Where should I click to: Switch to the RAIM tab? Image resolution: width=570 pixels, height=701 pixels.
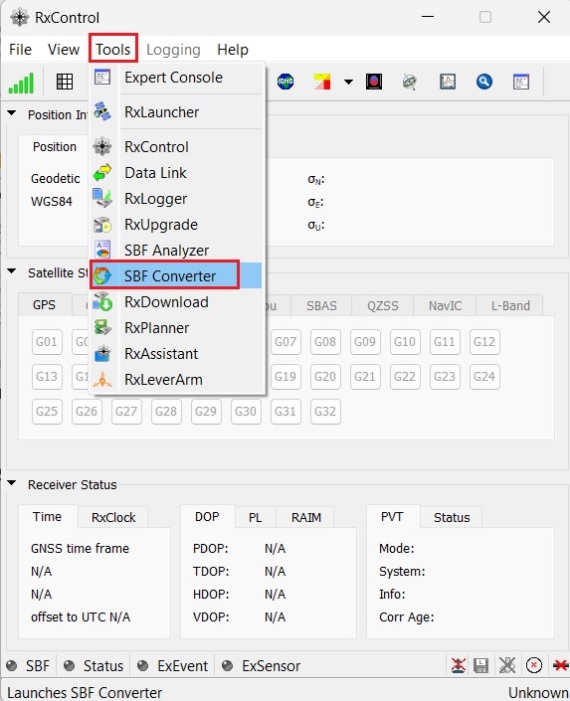(306, 517)
